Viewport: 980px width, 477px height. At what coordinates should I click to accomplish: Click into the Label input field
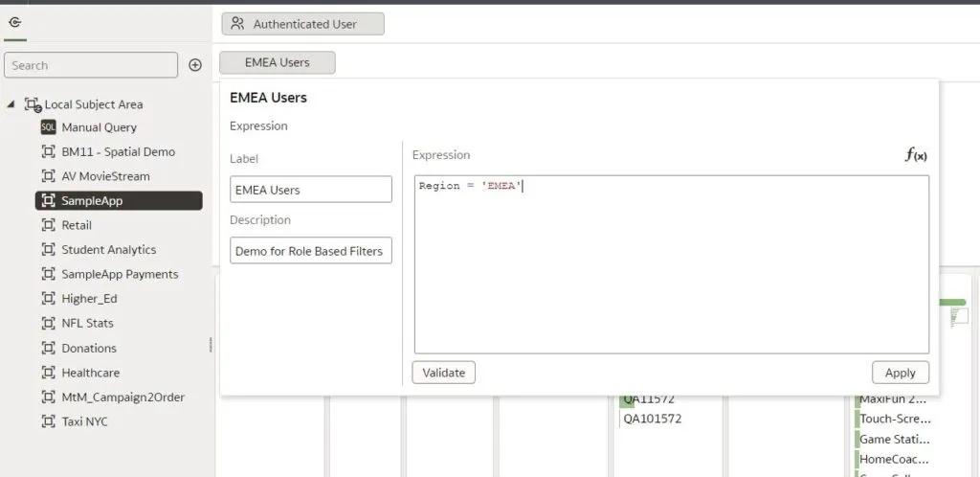point(311,190)
